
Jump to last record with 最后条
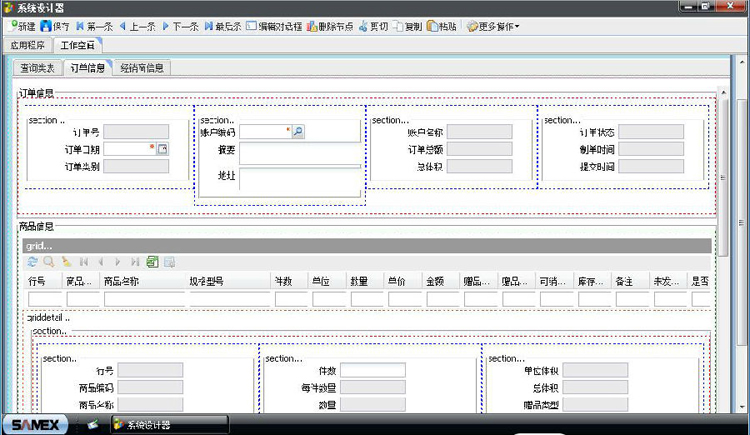pyautogui.click(x=223, y=26)
